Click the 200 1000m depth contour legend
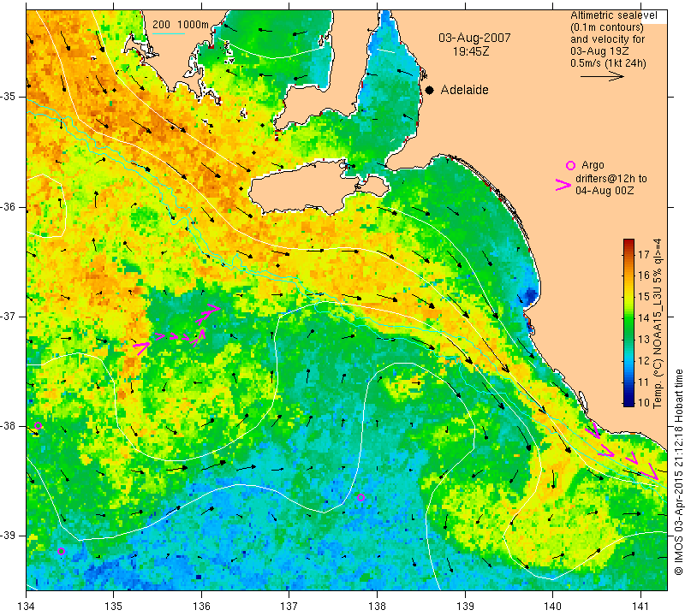This screenshot has width=685, height=616. coord(181,25)
